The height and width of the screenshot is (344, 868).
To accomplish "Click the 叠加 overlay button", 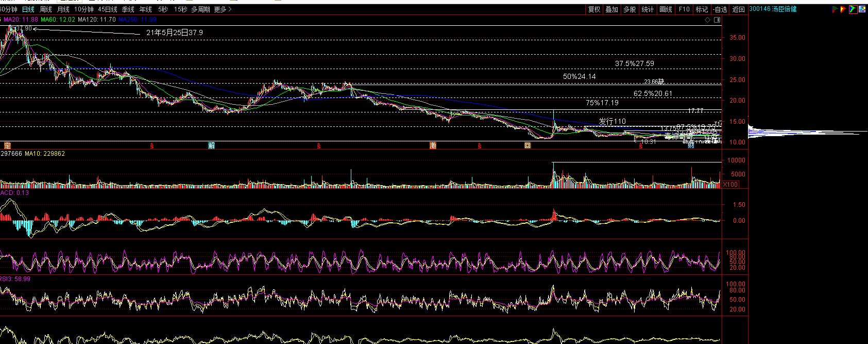I will click(x=612, y=9).
